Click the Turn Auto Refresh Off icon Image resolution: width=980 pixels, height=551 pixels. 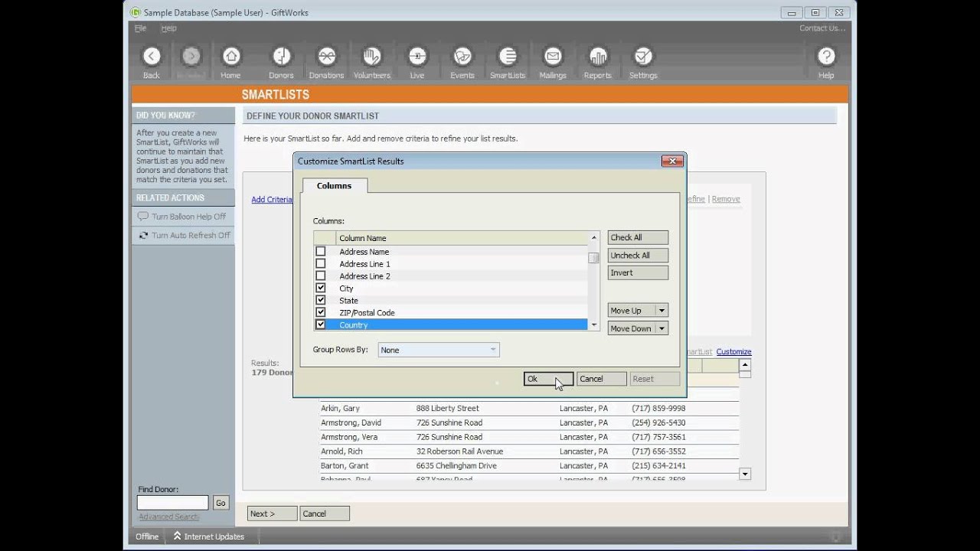(142, 236)
